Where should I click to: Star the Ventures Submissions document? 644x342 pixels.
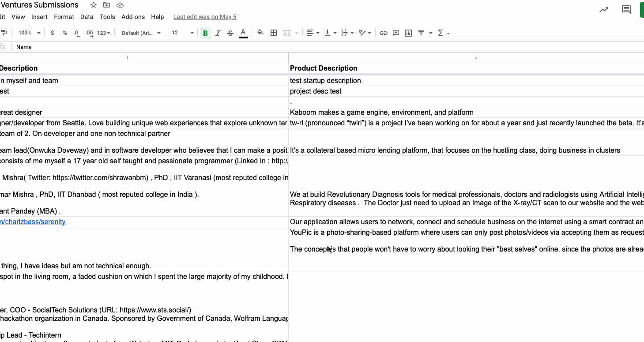(94, 5)
